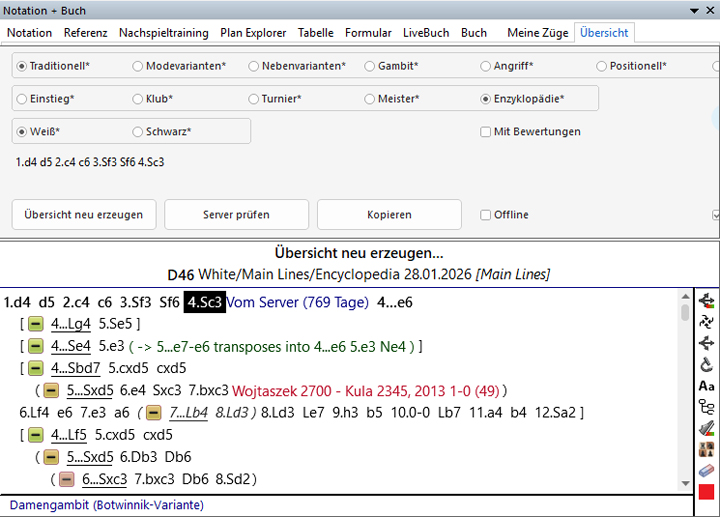This screenshot has height=517, width=720.
Task: Click the top arrow icon with colored bar
Action: (x=706, y=300)
